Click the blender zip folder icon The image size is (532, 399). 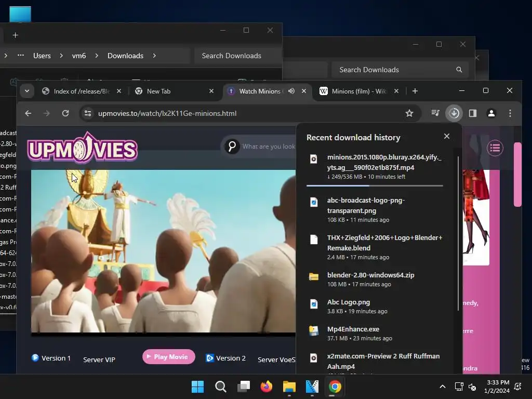click(x=314, y=276)
